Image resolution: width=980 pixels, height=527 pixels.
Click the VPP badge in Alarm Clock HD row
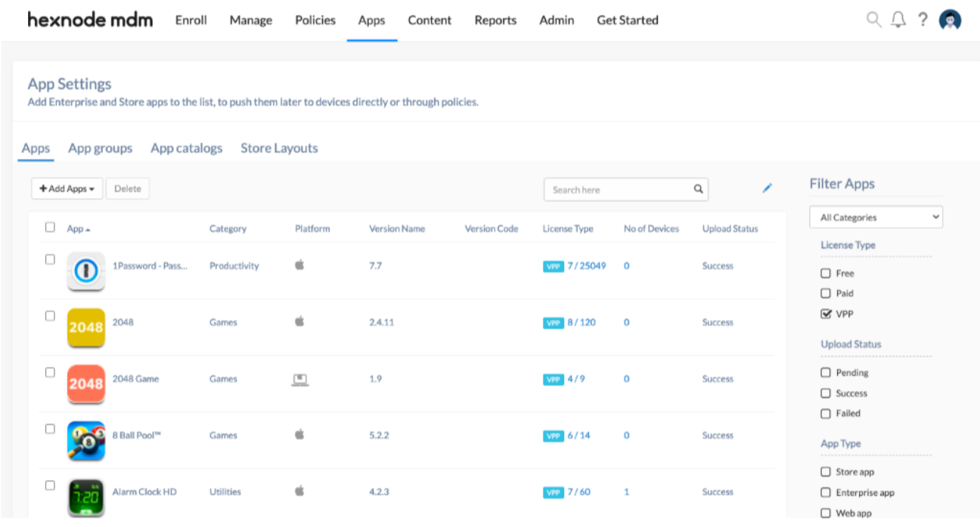tap(554, 493)
